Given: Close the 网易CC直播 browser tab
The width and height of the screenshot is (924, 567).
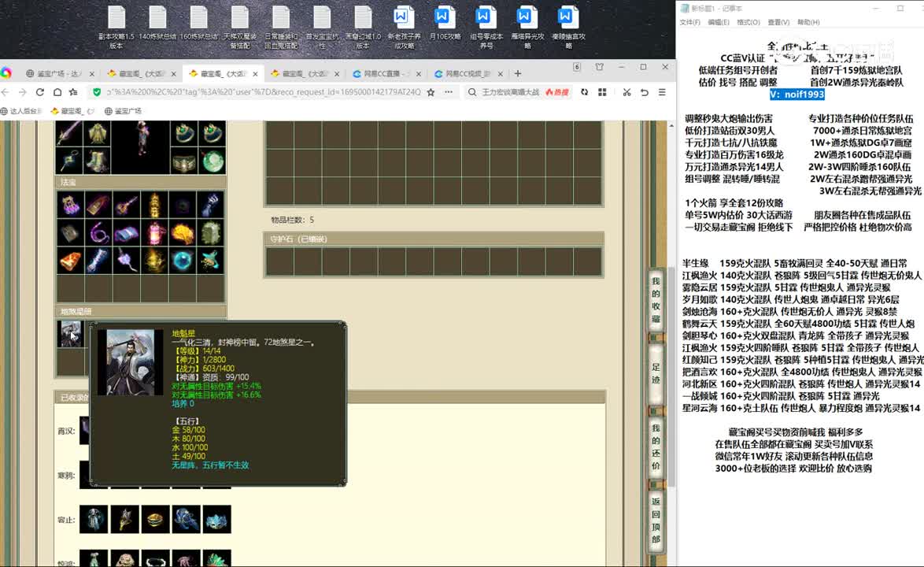Looking at the screenshot, I should coord(419,74).
